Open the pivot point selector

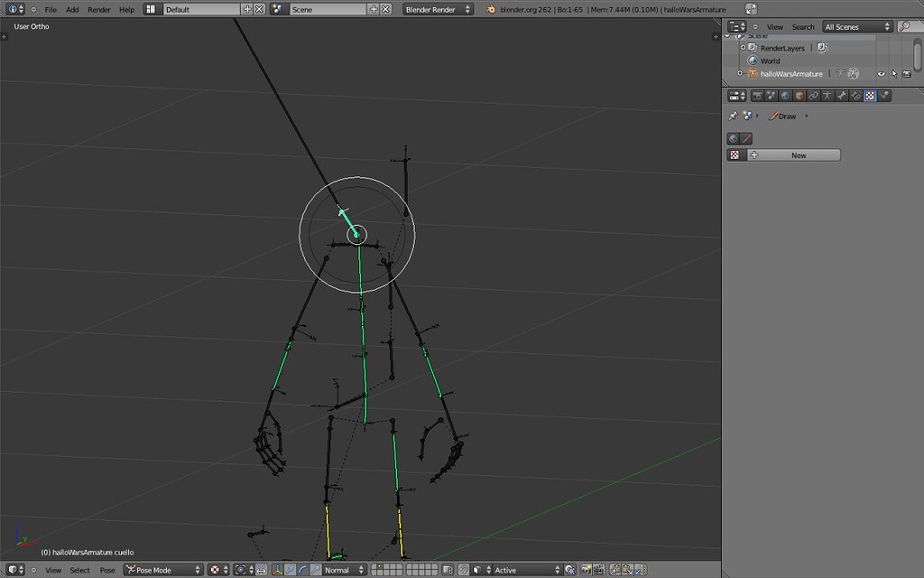(x=244, y=570)
